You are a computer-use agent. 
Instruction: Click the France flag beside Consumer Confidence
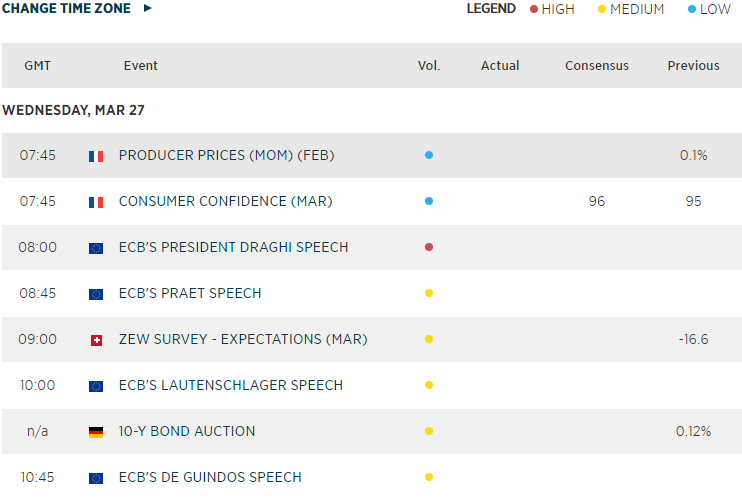(x=96, y=202)
